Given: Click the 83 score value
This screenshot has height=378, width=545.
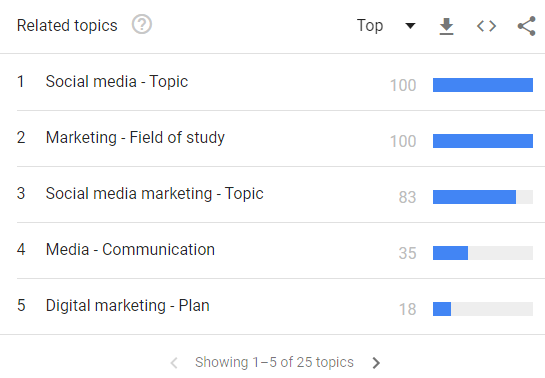Looking at the screenshot, I should (x=407, y=197).
